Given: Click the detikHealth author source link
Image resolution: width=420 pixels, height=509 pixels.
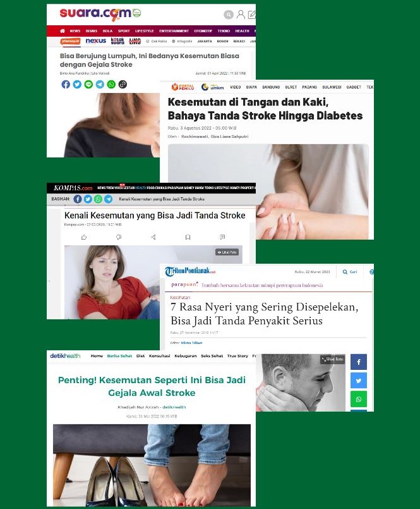Looking at the screenshot, I should pyautogui.click(x=174, y=407).
